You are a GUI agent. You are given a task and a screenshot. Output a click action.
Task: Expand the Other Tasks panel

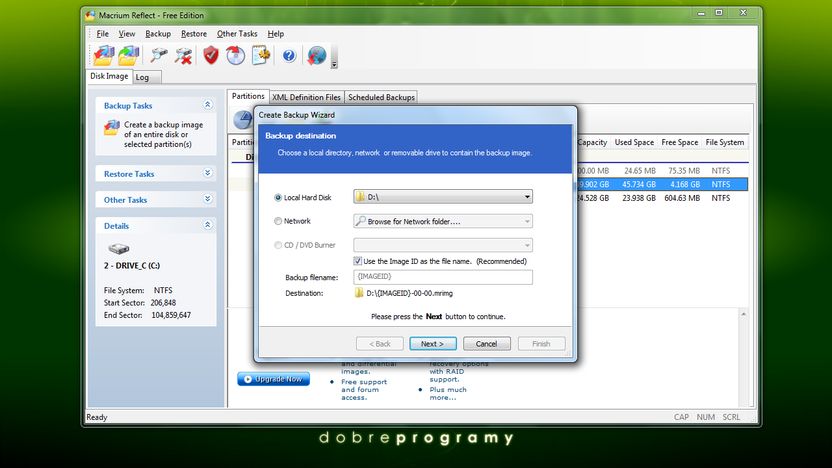point(207,199)
